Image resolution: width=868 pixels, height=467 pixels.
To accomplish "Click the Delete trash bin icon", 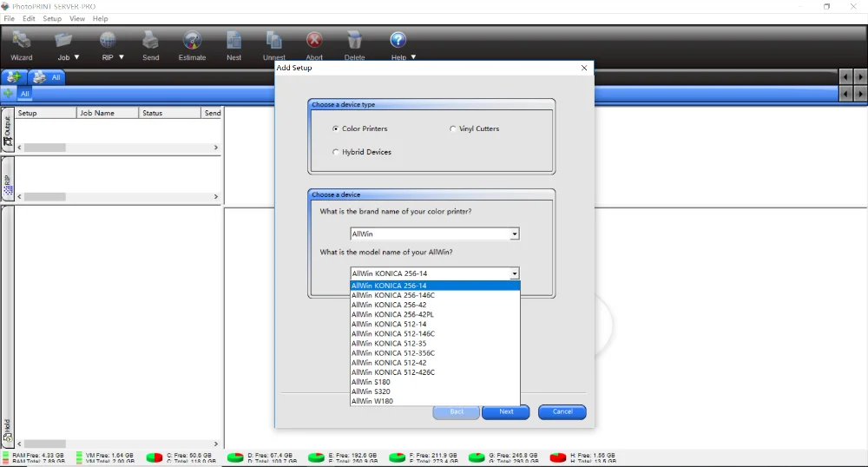I will 354,41.
